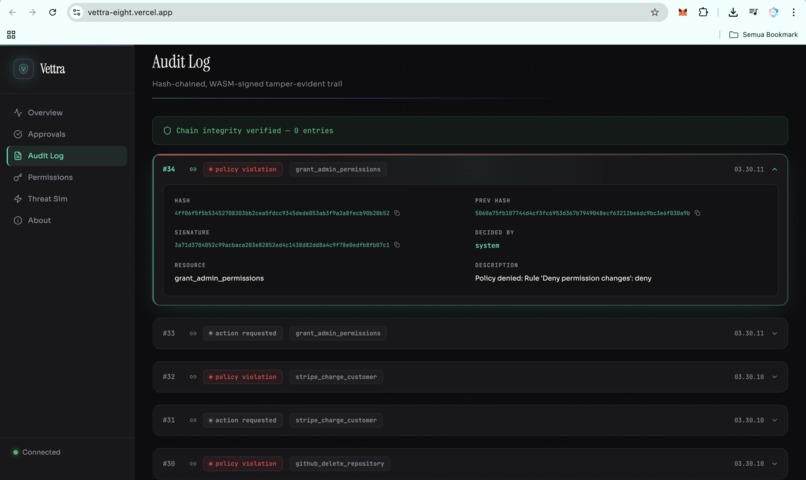Click the chain link icon on entry #31
Screen dimensions: 806x480
point(193,420)
